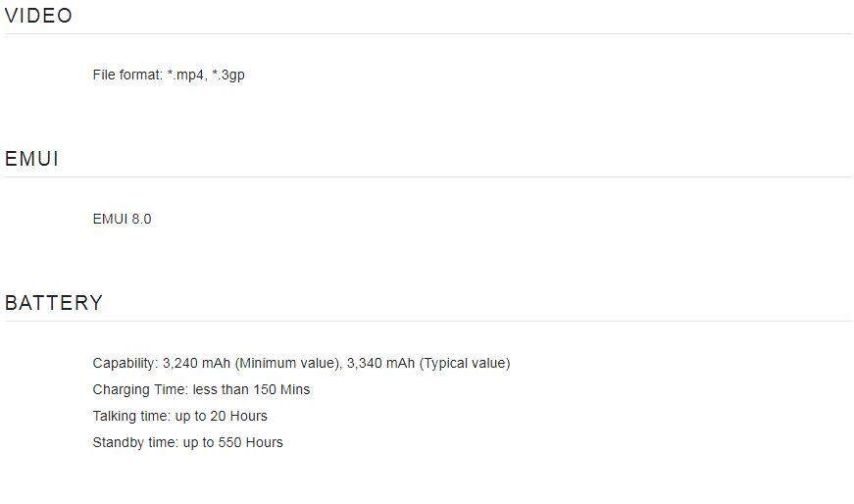Click the EMUI section heading

31,159
